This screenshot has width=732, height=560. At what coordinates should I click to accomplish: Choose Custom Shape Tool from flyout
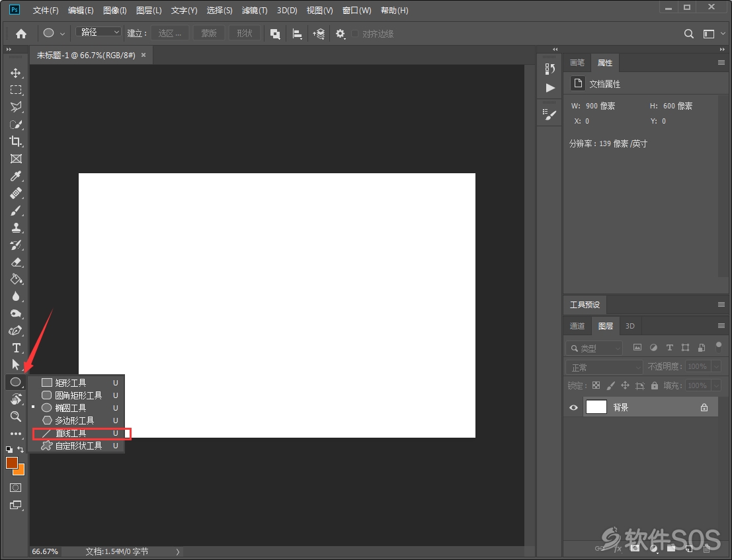click(x=77, y=446)
